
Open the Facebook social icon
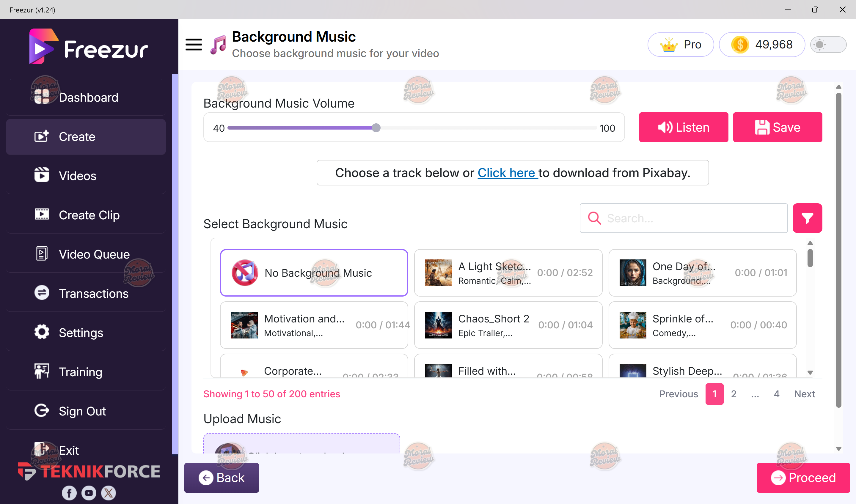(69, 492)
